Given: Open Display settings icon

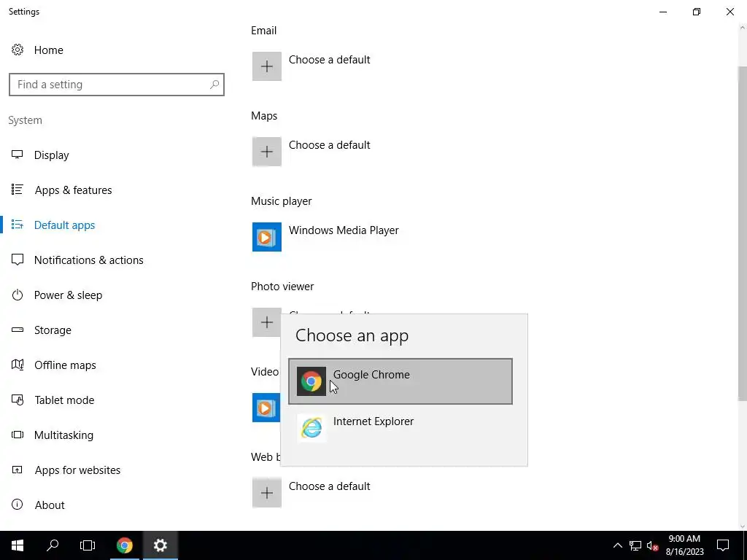Looking at the screenshot, I should tap(18, 155).
